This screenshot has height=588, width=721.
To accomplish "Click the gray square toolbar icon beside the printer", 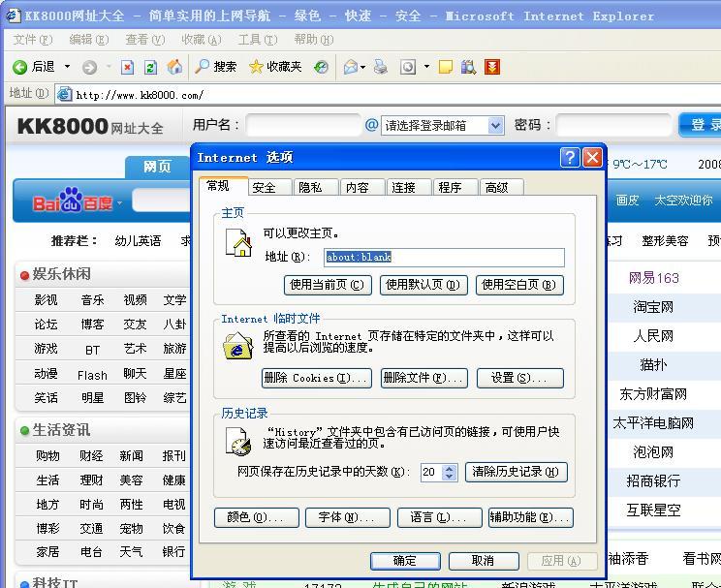I will [x=408, y=67].
